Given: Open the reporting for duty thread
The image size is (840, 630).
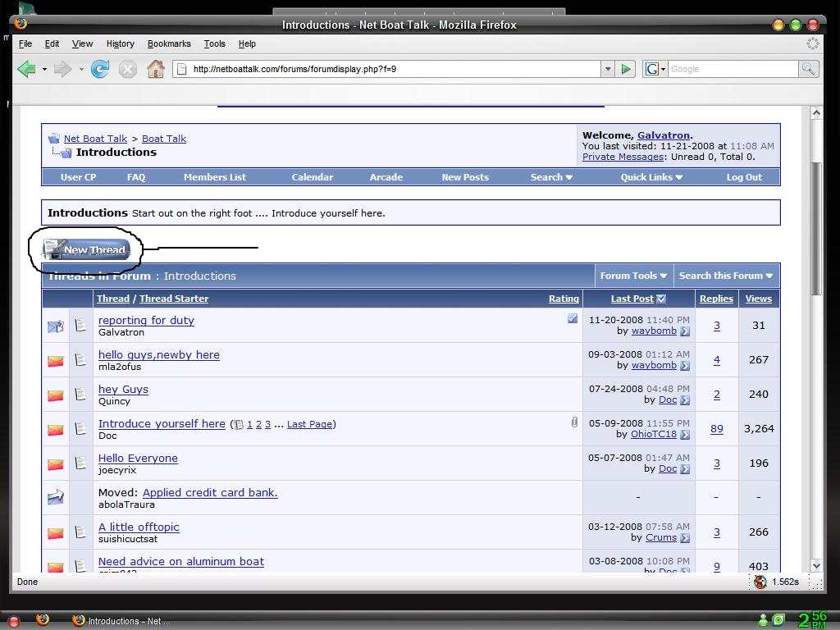Looking at the screenshot, I should click(x=146, y=321).
